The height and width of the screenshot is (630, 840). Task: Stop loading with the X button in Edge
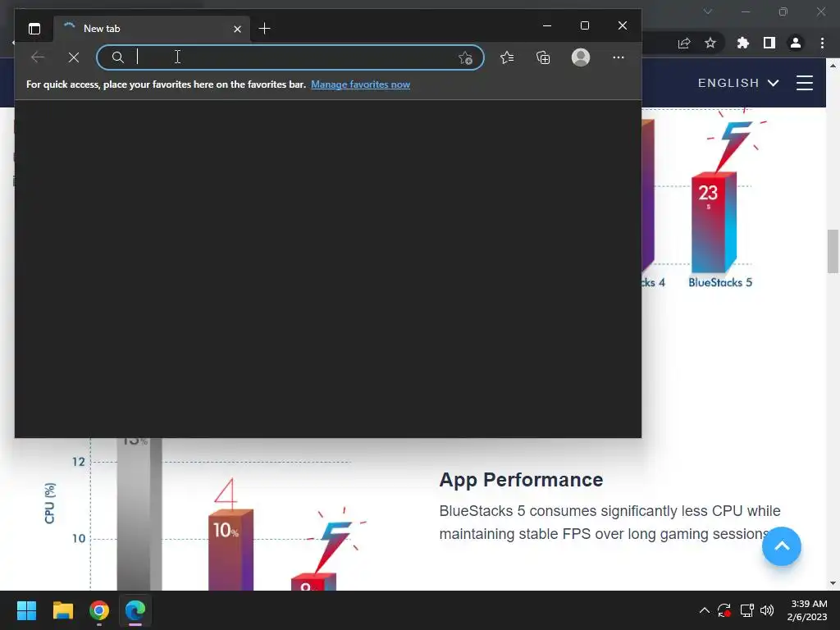click(x=74, y=57)
